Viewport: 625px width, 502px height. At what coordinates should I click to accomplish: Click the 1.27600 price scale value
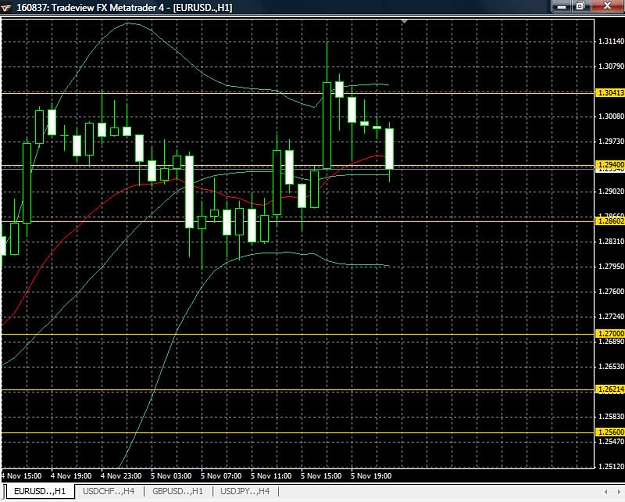(611, 291)
